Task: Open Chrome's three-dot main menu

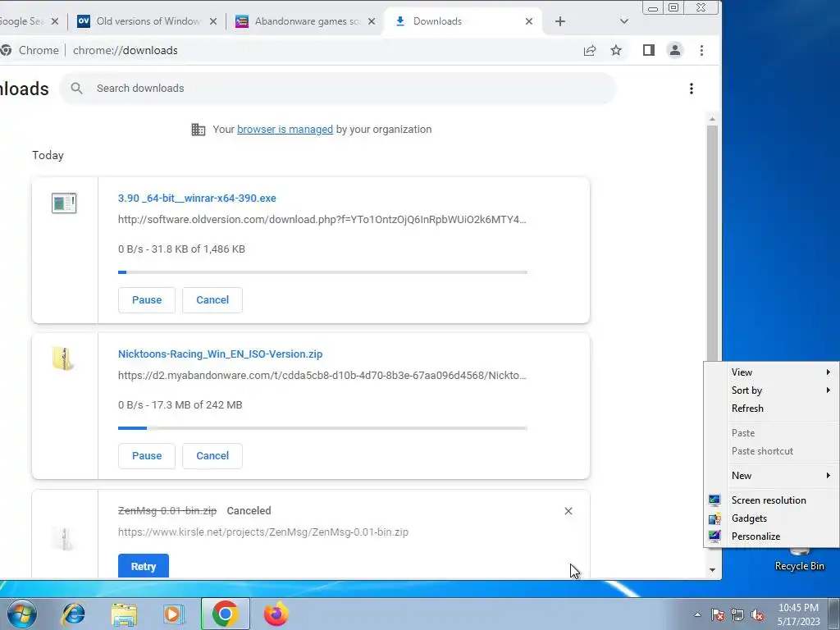Action: tap(701, 50)
